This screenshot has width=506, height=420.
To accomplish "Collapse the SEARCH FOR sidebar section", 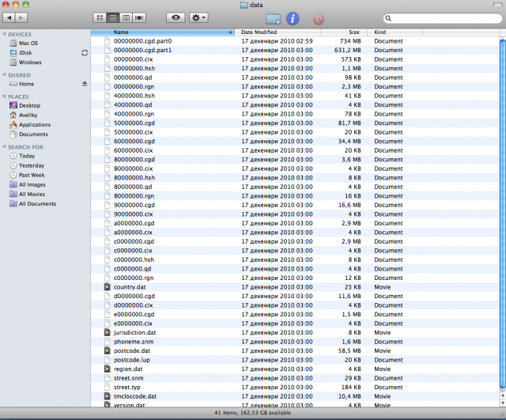I will pos(4,147).
